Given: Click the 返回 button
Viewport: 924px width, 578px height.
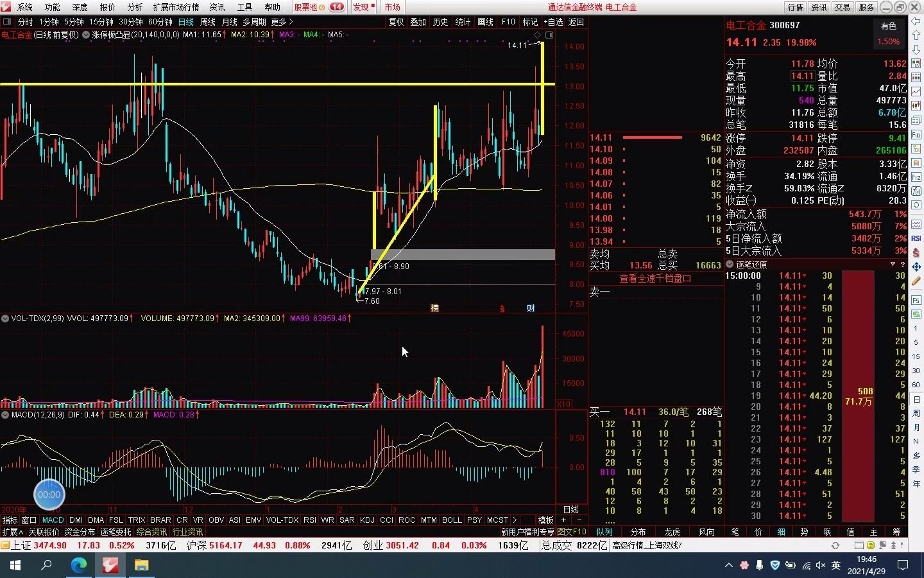Looking at the screenshot, I should point(576,22).
